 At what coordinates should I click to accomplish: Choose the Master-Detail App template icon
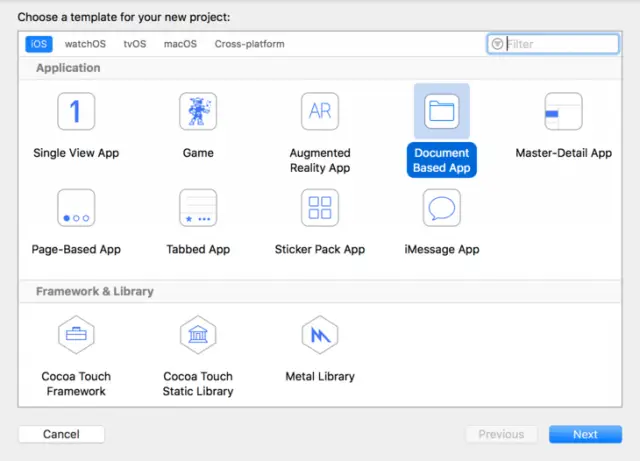563,111
